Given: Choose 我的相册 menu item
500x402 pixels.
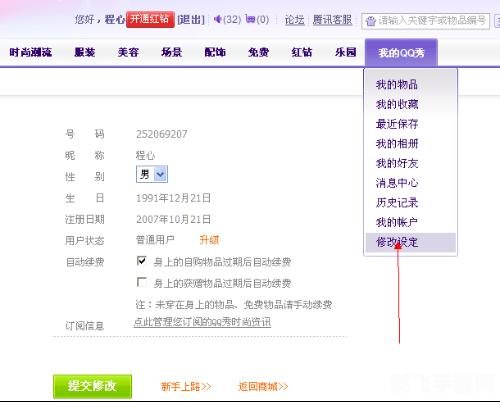Looking at the screenshot, I should [397, 144].
